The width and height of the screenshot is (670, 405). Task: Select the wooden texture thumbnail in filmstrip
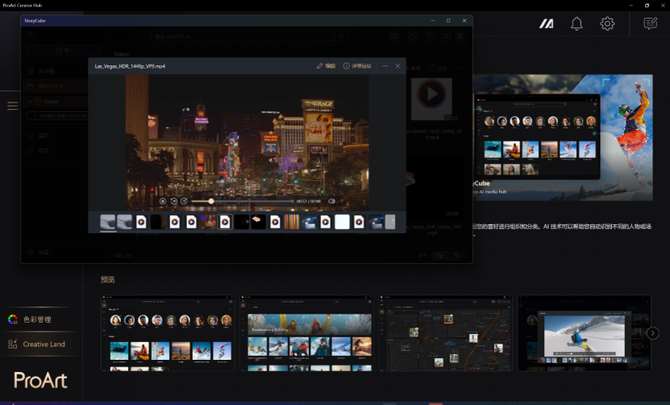point(291,222)
